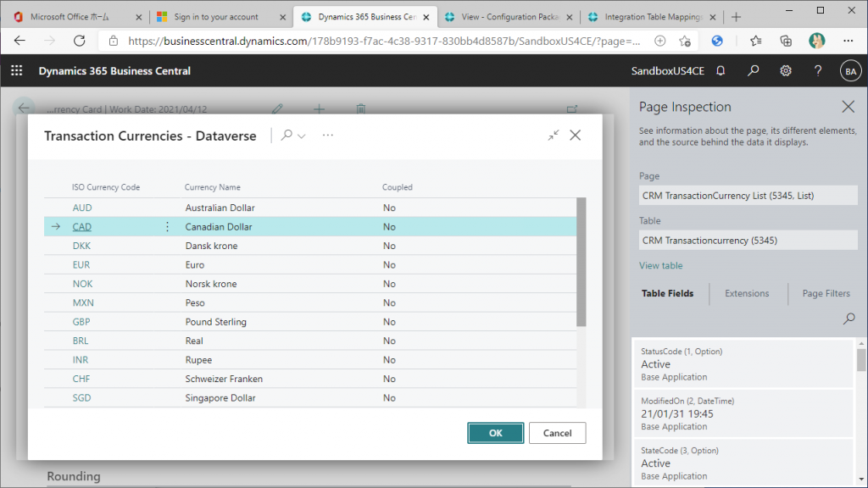This screenshot has width=868, height=488.
Task: Open the settings gear menu
Action: (x=786, y=71)
